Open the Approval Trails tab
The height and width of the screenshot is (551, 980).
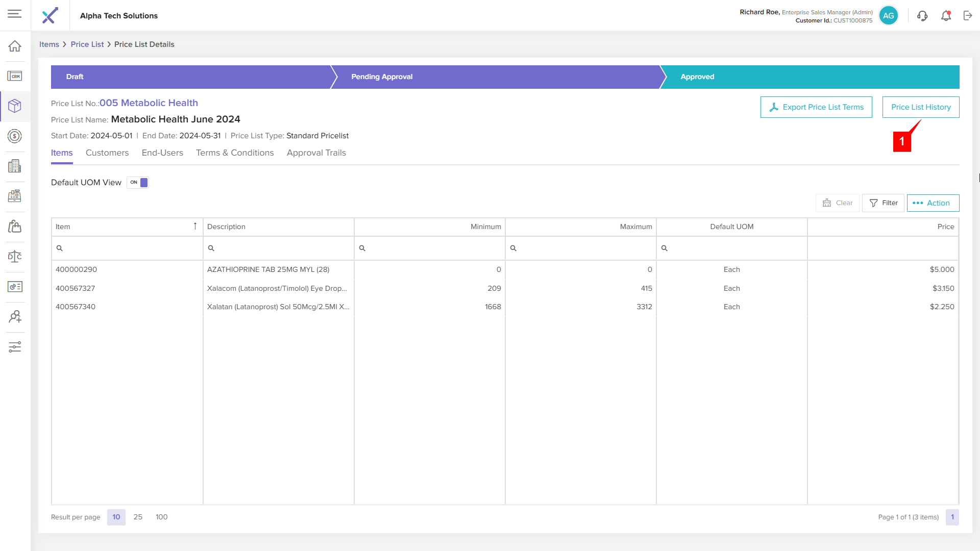pyautogui.click(x=316, y=153)
